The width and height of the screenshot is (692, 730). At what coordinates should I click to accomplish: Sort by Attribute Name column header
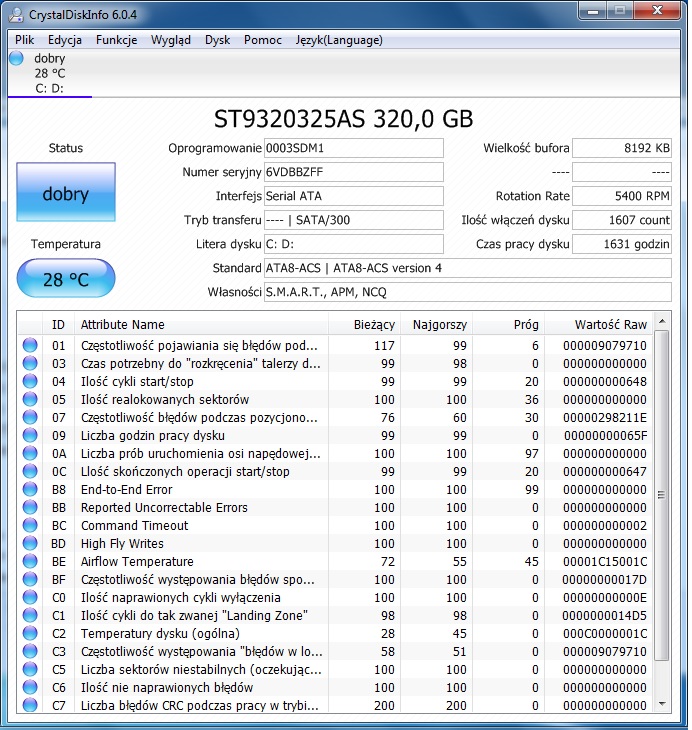click(201, 324)
